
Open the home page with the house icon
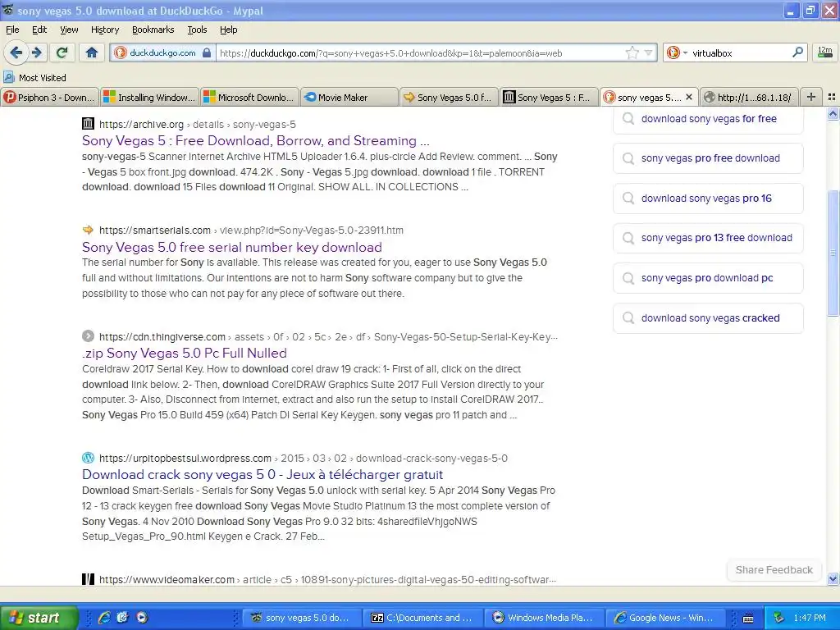click(92, 52)
